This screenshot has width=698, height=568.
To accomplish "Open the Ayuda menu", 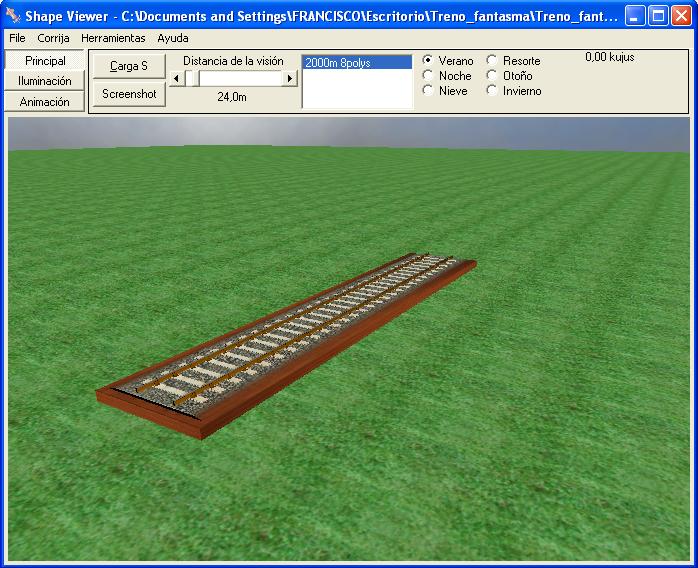I will point(173,38).
